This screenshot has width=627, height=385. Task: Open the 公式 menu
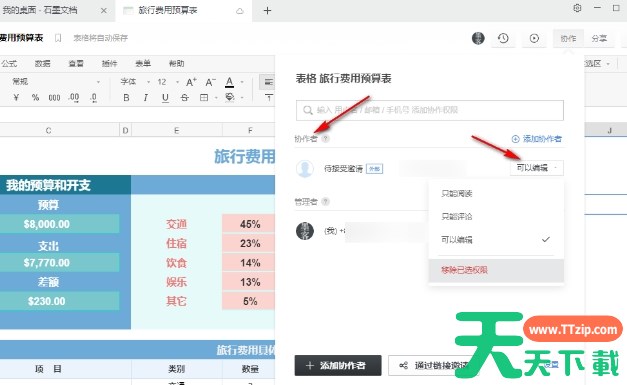pyautogui.click(x=9, y=64)
